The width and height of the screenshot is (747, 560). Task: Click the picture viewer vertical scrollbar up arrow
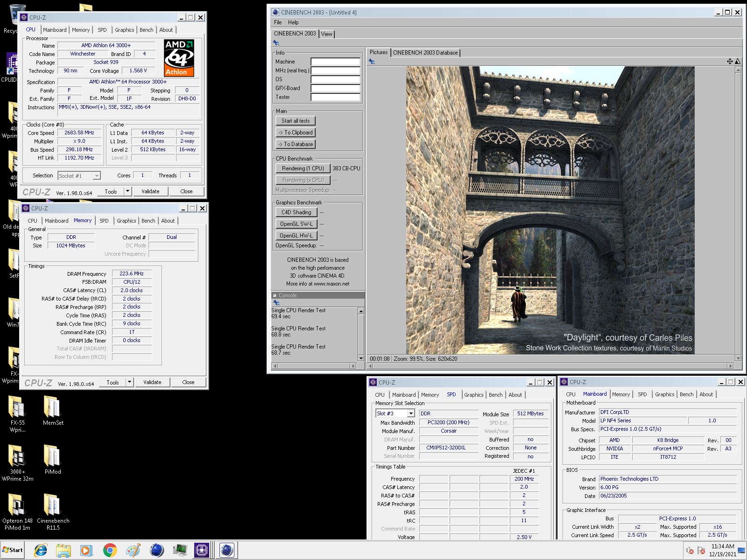point(738,70)
